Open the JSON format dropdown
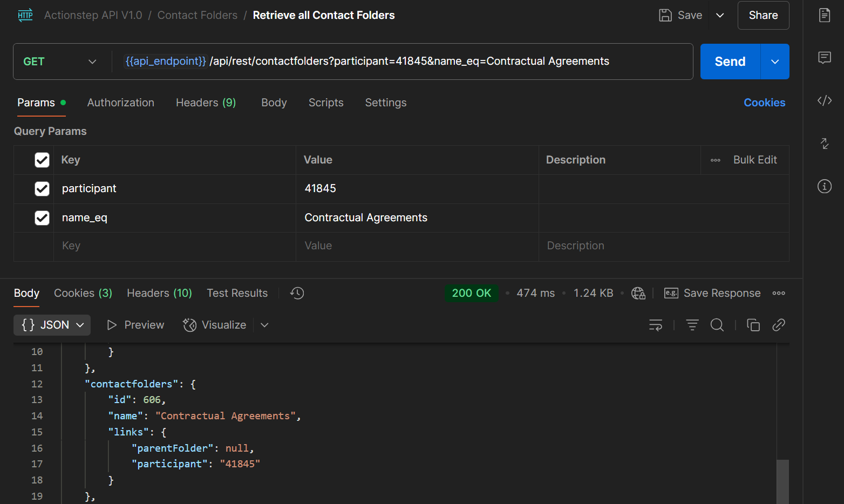 pos(52,325)
